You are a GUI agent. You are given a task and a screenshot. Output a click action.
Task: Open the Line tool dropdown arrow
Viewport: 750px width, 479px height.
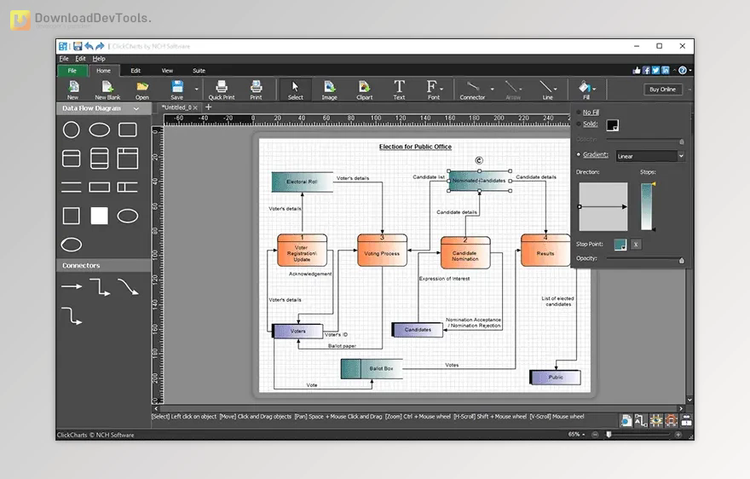(555, 89)
